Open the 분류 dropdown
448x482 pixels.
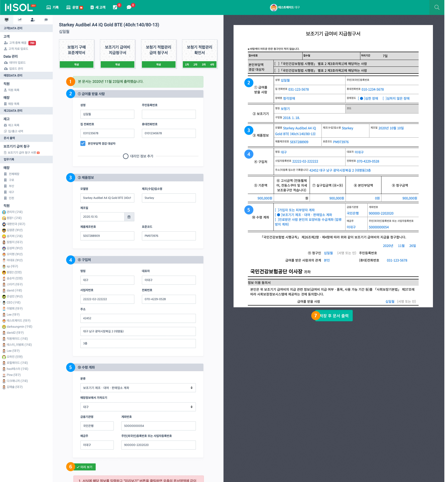tap(138, 388)
